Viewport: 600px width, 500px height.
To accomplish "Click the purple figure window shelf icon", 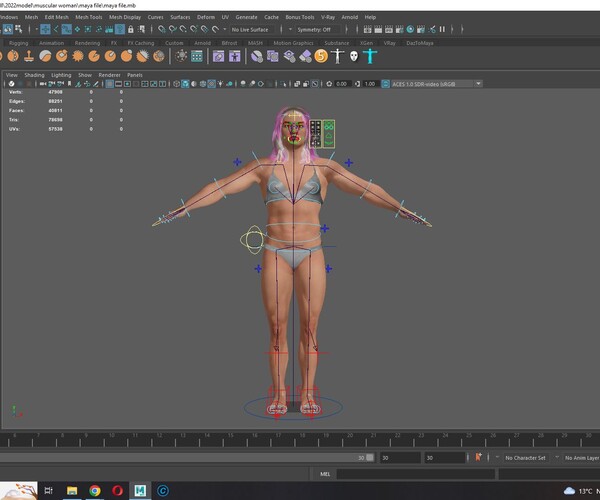I will click(x=235, y=57).
